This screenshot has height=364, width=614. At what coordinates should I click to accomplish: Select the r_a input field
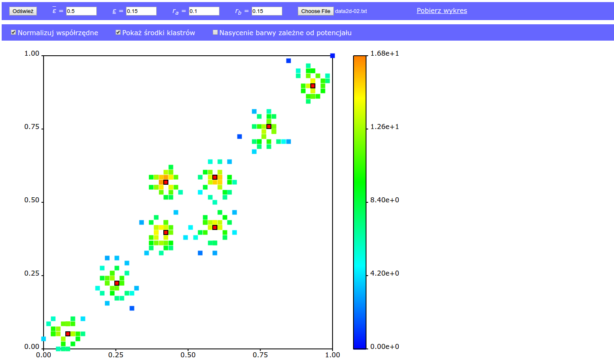(204, 11)
